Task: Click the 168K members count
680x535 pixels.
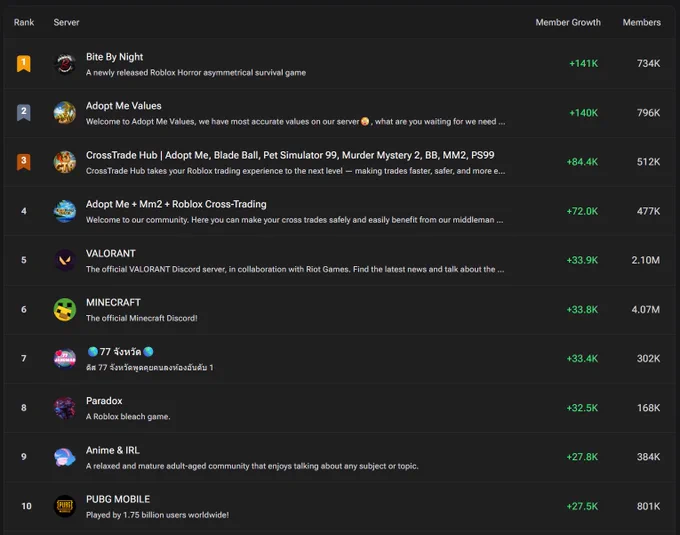Action: 648,408
